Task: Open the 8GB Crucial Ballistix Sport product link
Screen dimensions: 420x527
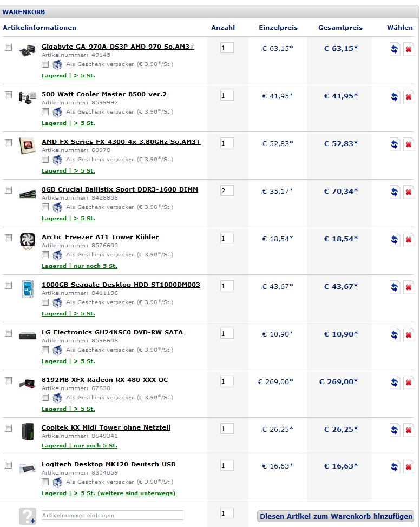Action: [x=120, y=189]
